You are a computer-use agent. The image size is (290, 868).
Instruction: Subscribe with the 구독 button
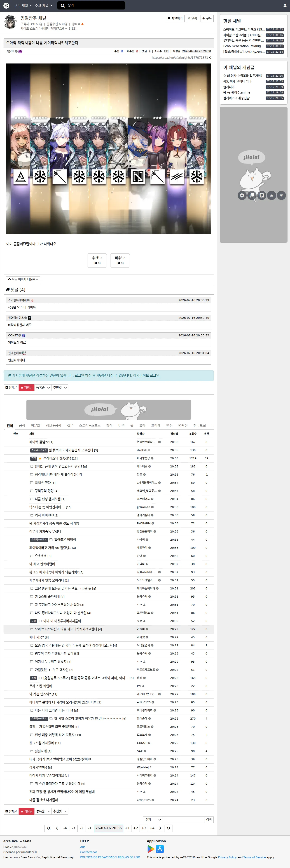pyautogui.click(x=207, y=18)
